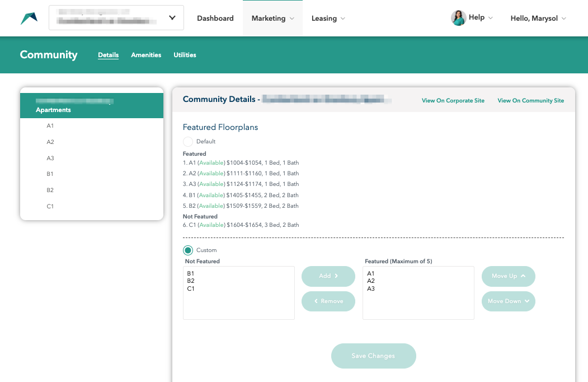Click the Community page title
588x382 pixels.
coord(49,55)
